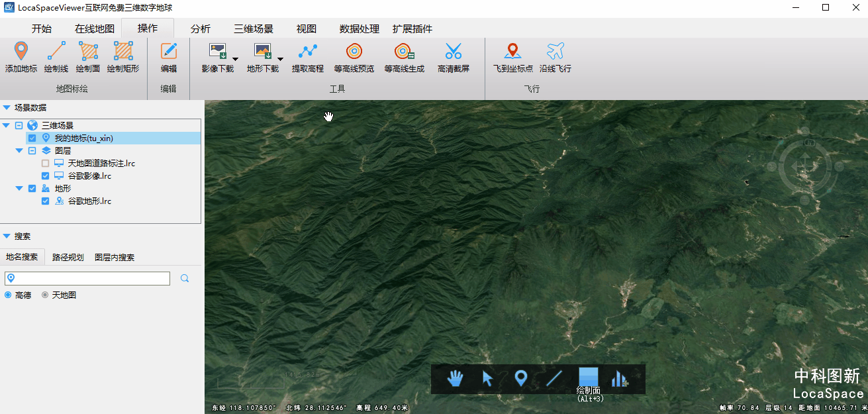Select the 谷歌地形.lrc layer name
868x414 pixels.
coord(89,201)
